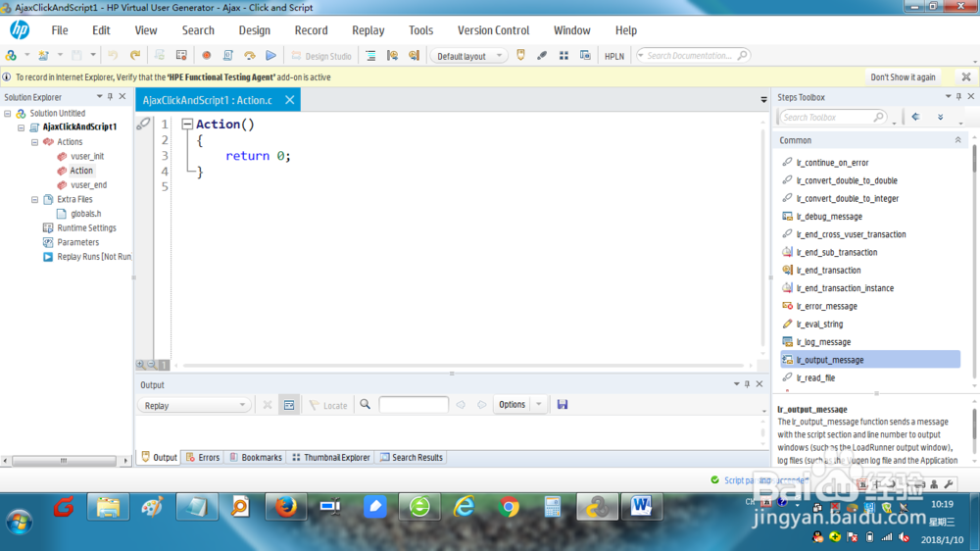Click the Output pane search text field
Screen dimensions: 980x551
tap(414, 405)
